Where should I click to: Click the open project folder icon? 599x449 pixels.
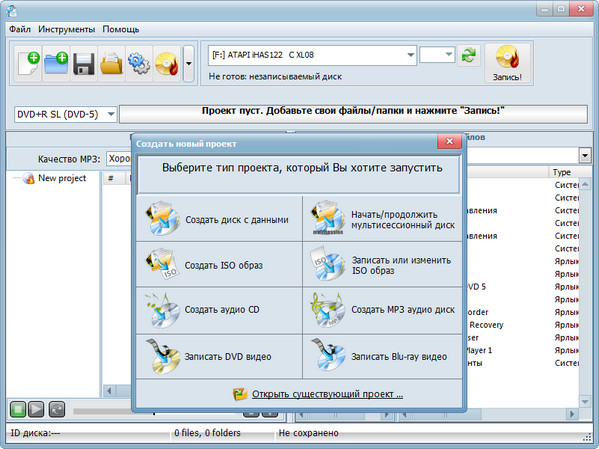pyautogui.click(x=112, y=63)
